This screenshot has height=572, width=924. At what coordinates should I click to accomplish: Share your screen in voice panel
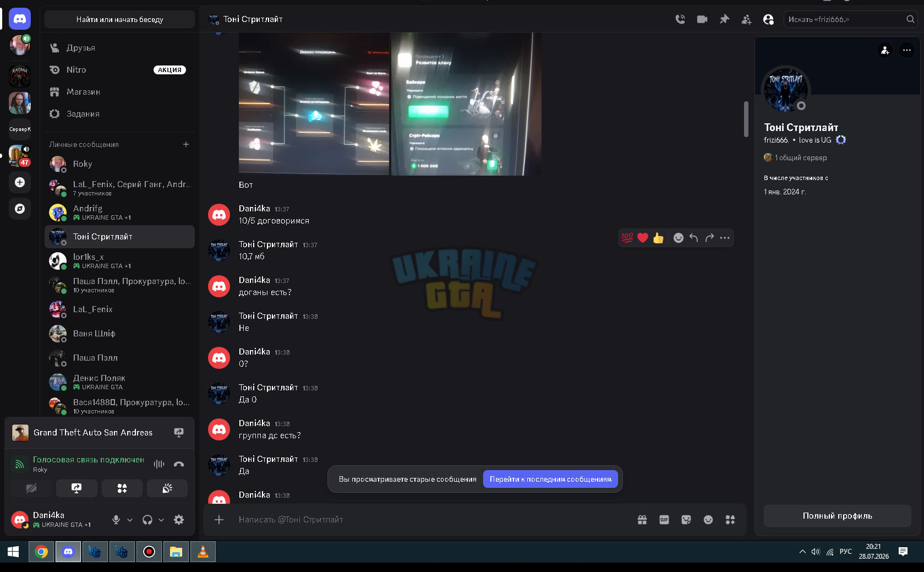(76, 488)
